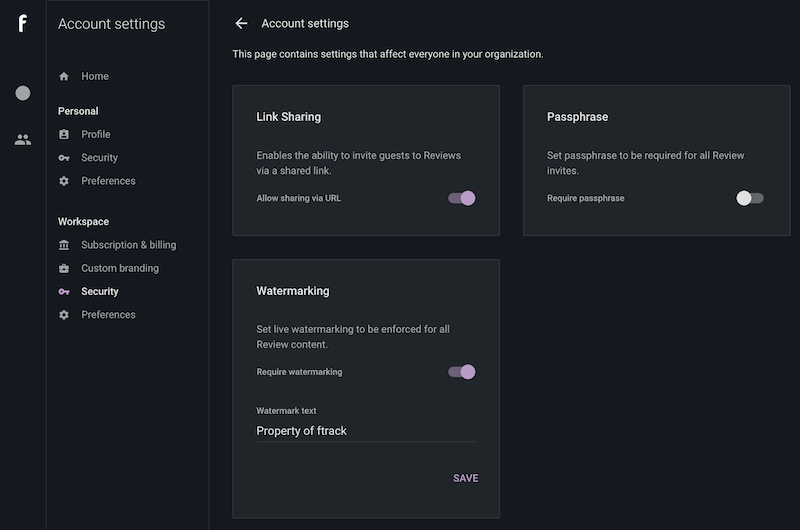800x530 pixels.
Task: Open the Profile page link
Action: click(x=96, y=134)
